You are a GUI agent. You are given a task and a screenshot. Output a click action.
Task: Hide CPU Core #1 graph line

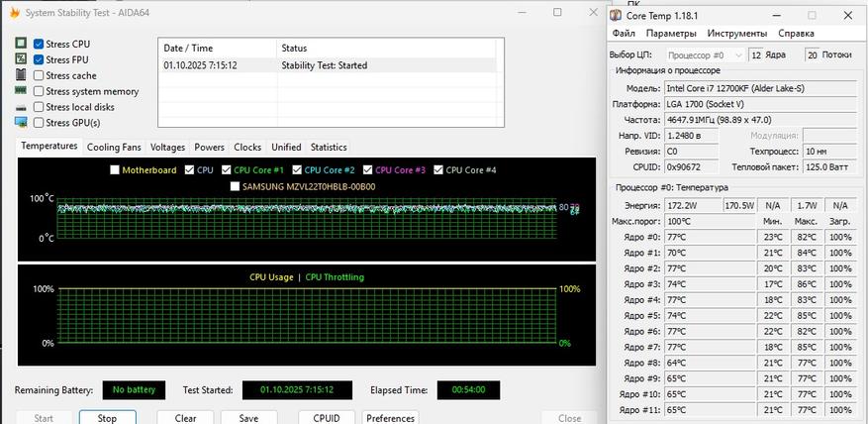[x=226, y=170]
